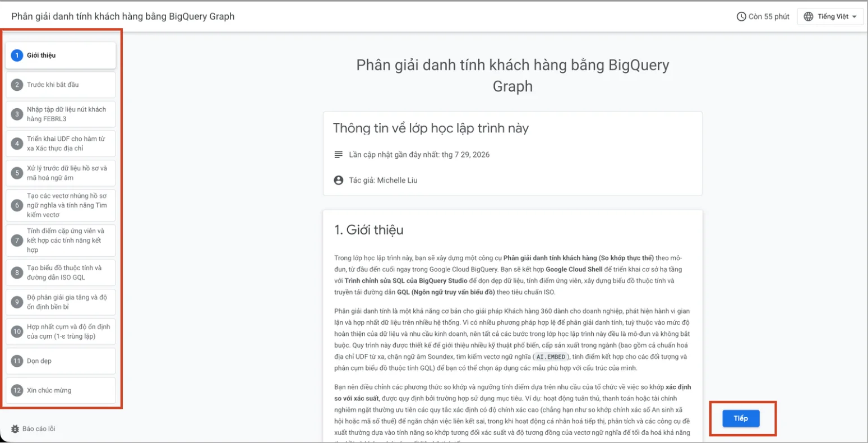This screenshot has width=868, height=443.
Task: Open the Tiếng Việt language dropdown
Action: [x=831, y=17]
